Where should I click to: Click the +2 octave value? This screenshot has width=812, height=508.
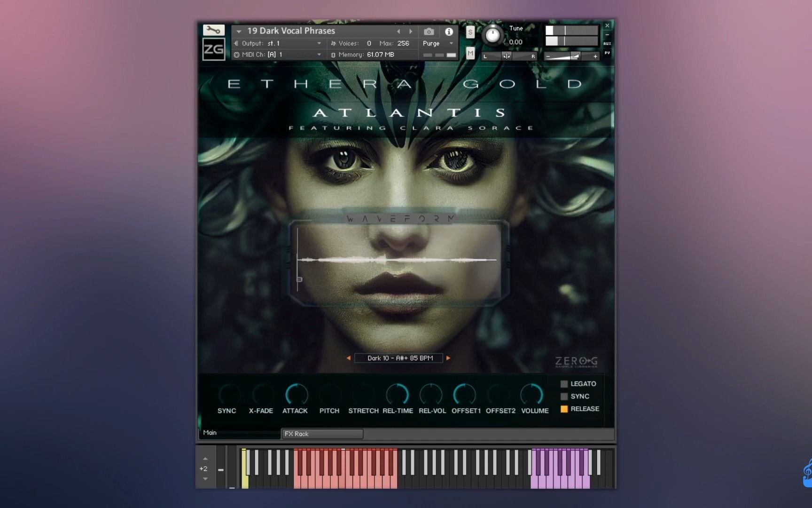[x=203, y=468]
